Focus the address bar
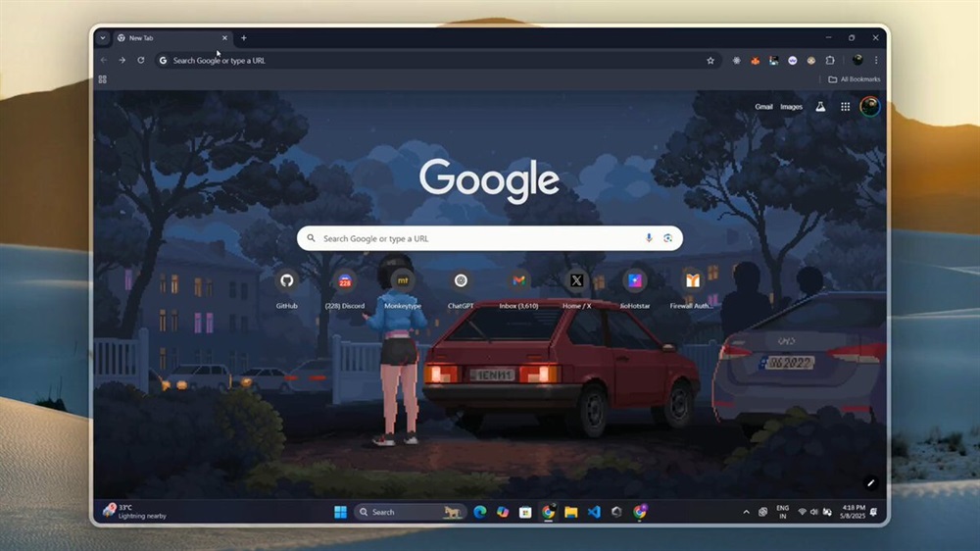 tap(437, 61)
